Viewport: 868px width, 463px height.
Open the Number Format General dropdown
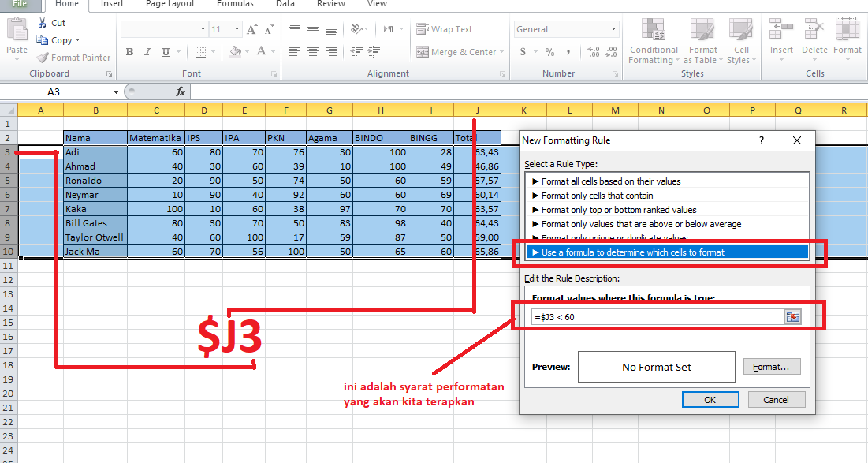click(x=613, y=29)
